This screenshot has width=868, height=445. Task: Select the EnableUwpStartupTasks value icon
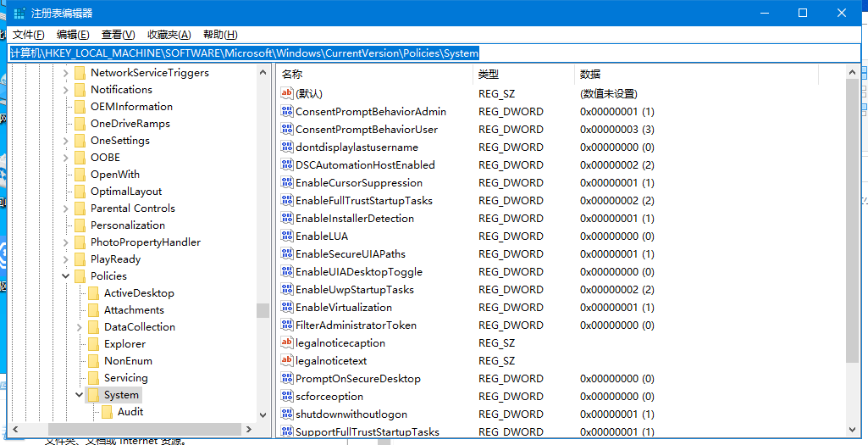(x=287, y=289)
